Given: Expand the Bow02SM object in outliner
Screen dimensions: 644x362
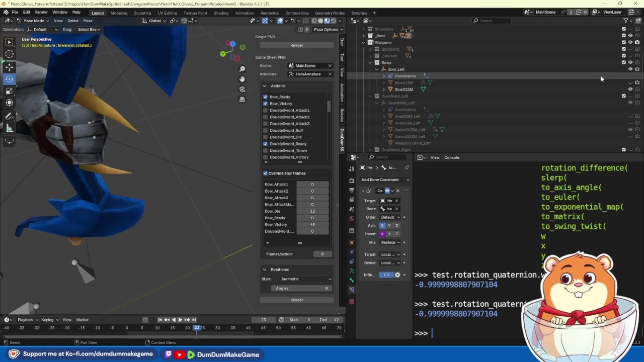Looking at the screenshot, I should click(384, 89).
